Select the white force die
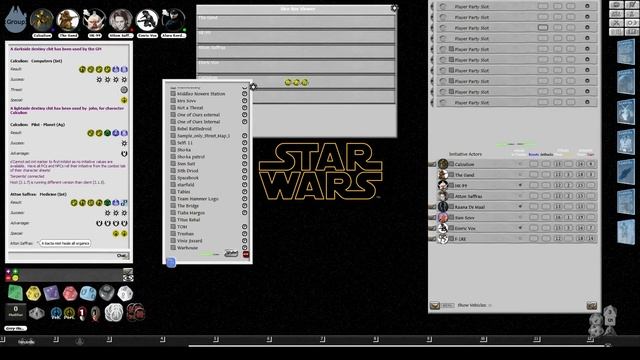Image resolution: width=640 pixels, height=360 pixels. (125, 293)
